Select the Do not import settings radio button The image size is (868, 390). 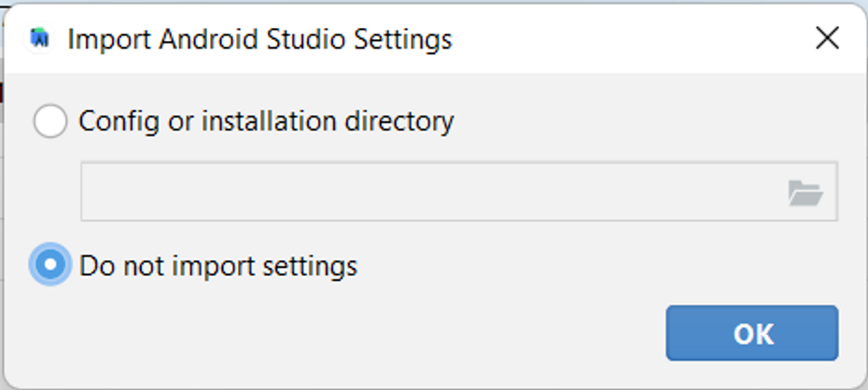(49, 265)
